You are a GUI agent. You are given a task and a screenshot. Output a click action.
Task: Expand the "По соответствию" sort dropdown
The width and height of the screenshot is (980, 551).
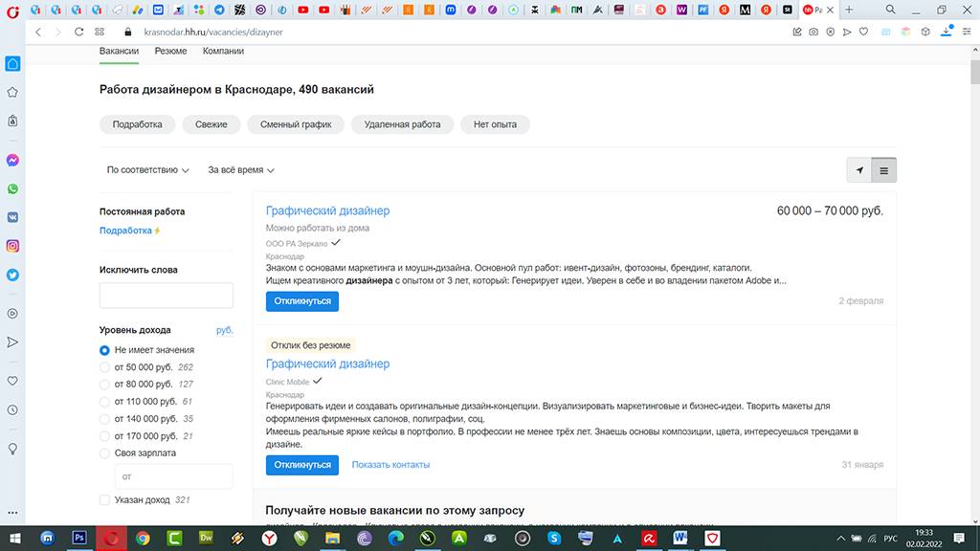pyautogui.click(x=147, y=170)
